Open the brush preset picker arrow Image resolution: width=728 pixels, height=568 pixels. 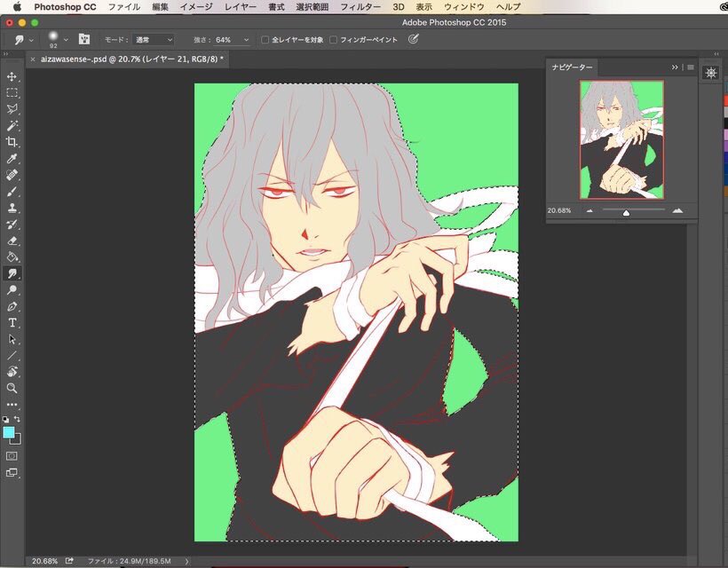66,40
